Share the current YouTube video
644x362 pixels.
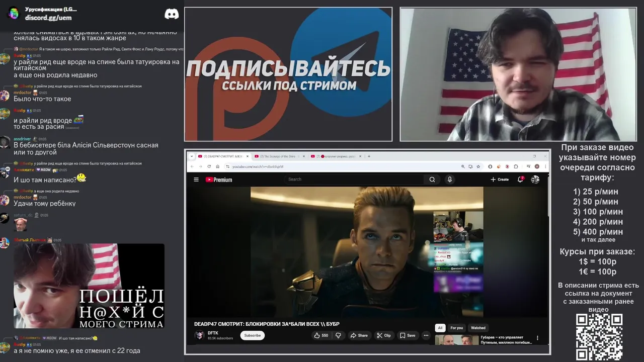[x=359, y=335]
